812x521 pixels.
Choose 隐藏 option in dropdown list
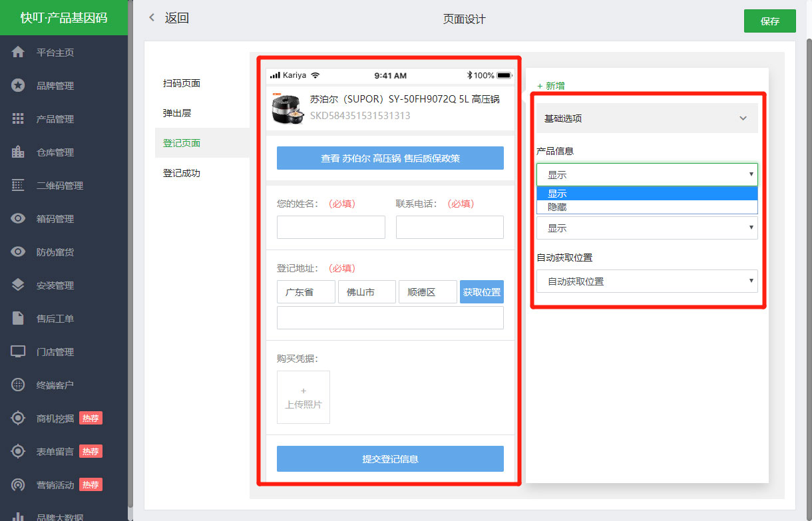tap(647, 207)
